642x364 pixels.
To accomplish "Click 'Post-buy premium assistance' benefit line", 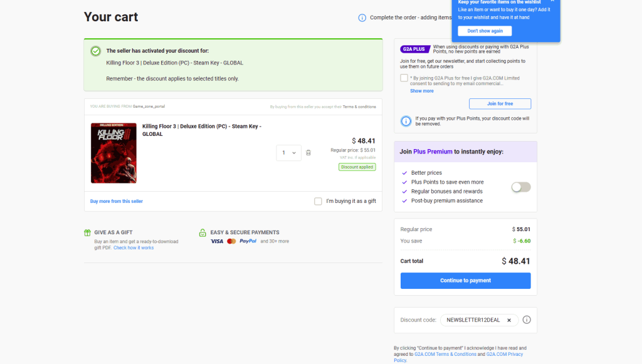I will tap(446, 201).
